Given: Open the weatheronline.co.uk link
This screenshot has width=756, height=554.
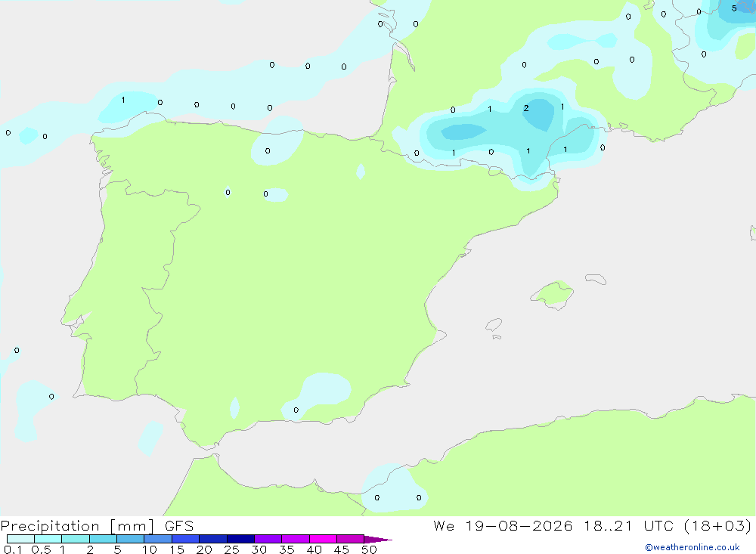Looking at the screenshot, I should click(x=692, y=547).
